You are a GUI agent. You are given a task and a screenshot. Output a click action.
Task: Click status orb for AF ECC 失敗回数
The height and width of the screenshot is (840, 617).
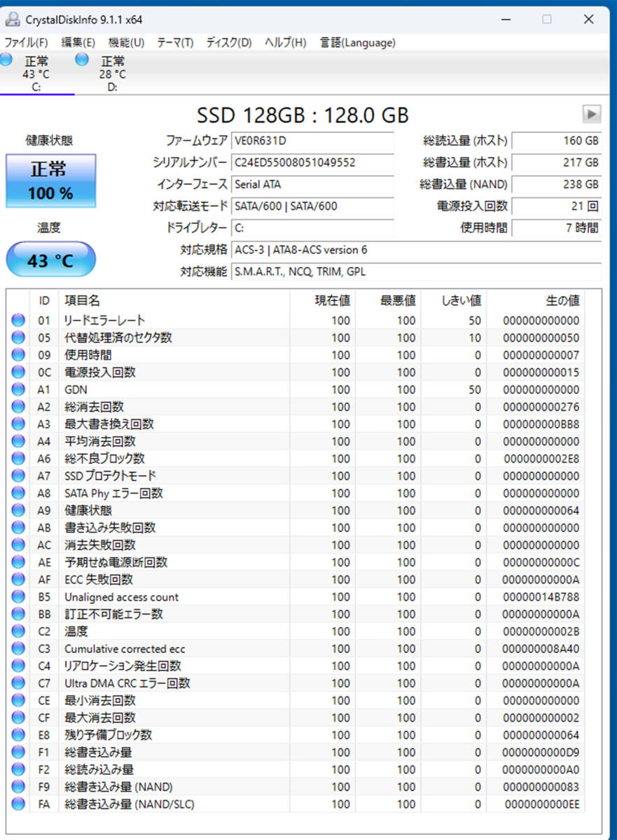18,580
